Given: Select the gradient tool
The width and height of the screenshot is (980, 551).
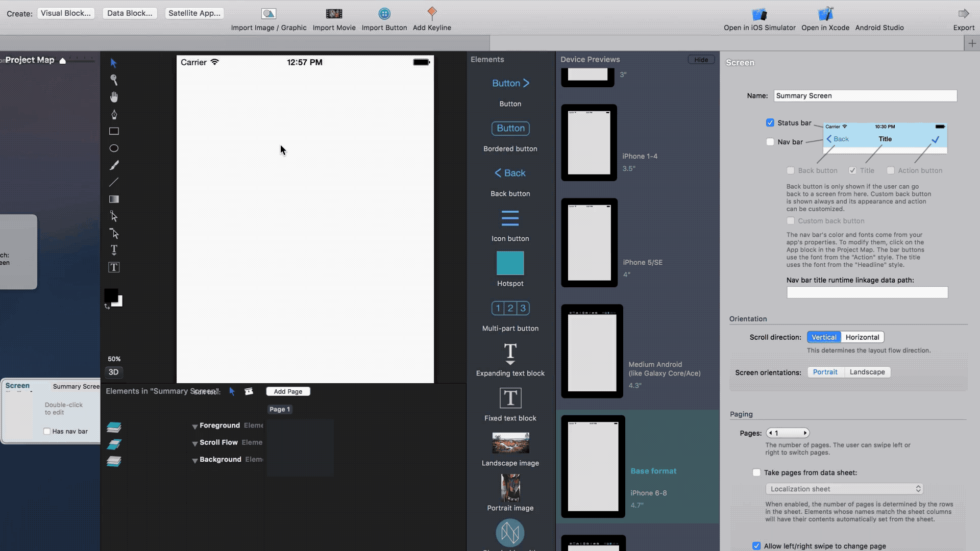Looking at the screenshot, I should coord(114,199).
